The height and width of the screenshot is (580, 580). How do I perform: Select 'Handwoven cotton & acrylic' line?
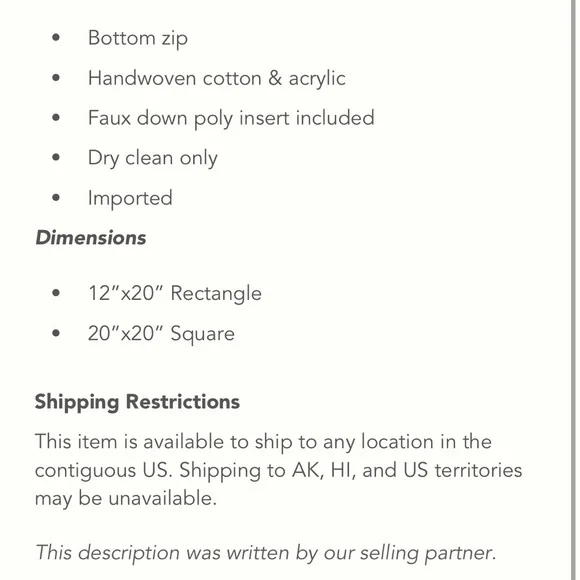click(x=217, y=78)
